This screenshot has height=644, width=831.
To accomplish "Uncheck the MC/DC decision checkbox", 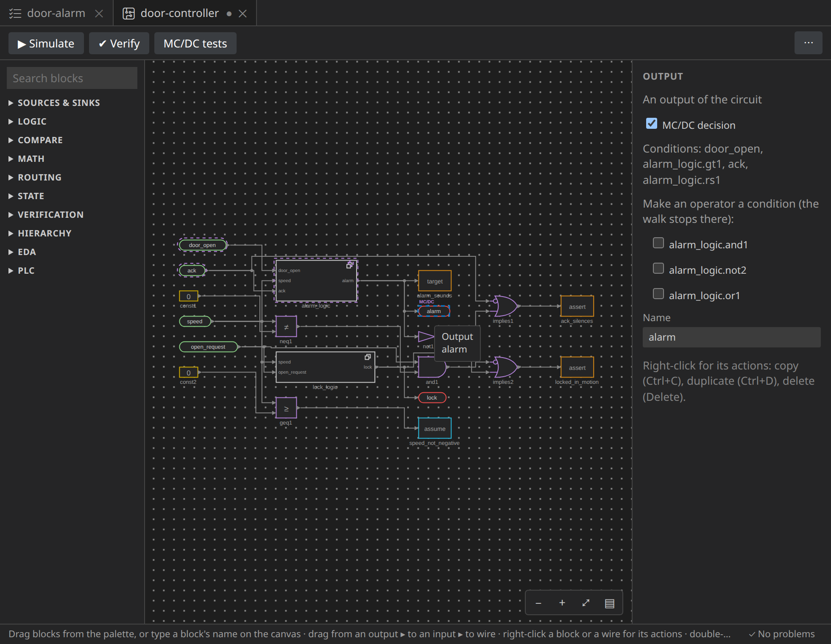I will 652,124.
